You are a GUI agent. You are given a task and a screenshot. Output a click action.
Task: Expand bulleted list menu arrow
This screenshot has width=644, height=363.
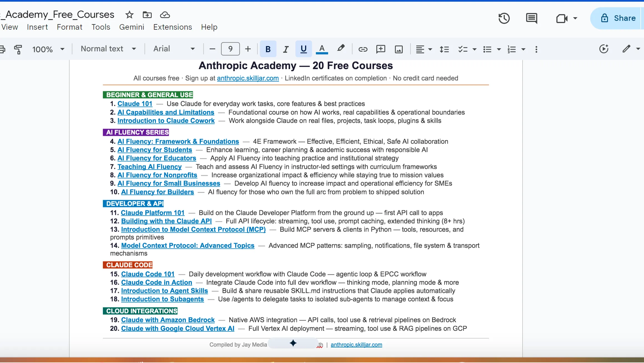[499, 49]
